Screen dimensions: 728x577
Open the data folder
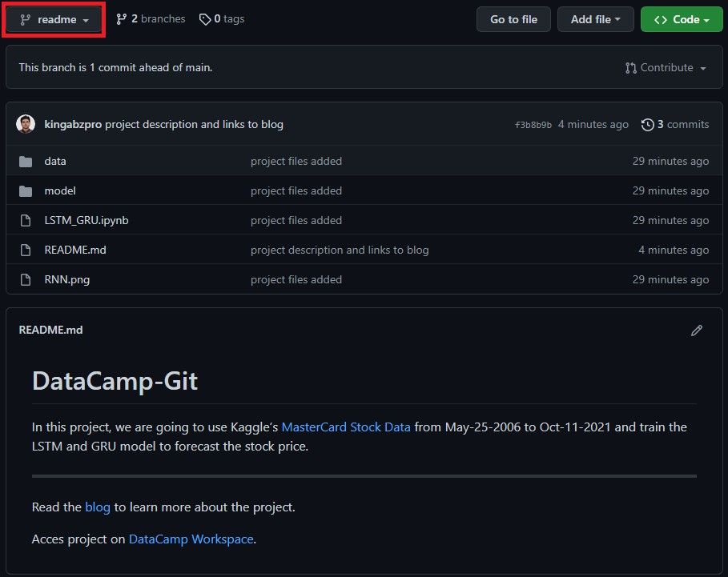pyautogui.click(x=55, y=161)
